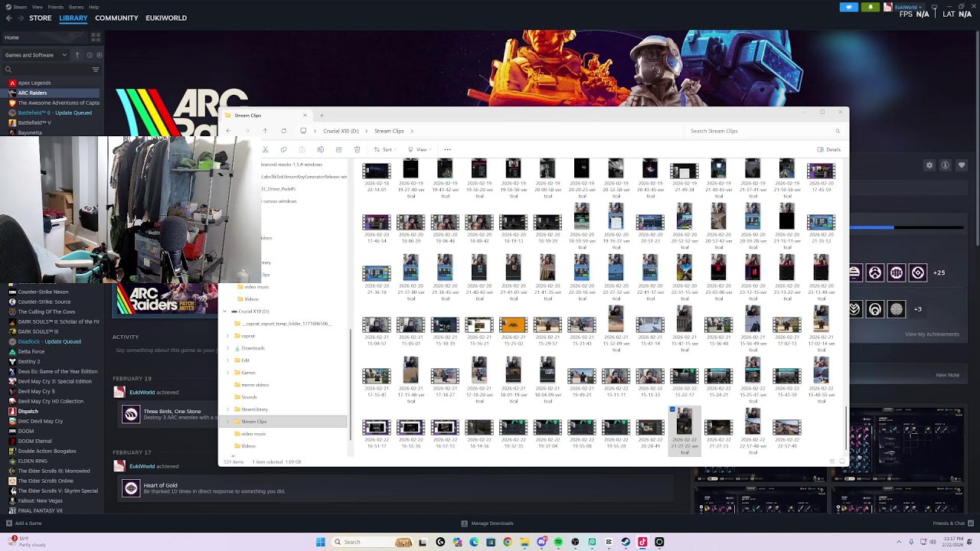Go back in File Explorer

[228, 131]
